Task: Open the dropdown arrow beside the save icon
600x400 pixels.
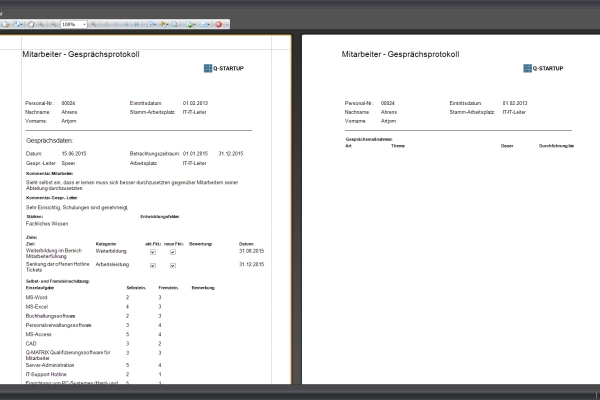Action: pos(21,24)
